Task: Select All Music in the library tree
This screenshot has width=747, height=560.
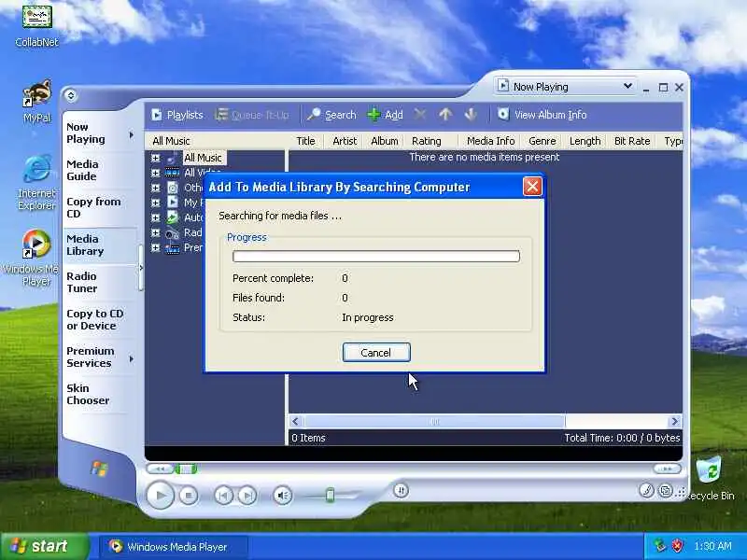Action: [x=203, y=158]
